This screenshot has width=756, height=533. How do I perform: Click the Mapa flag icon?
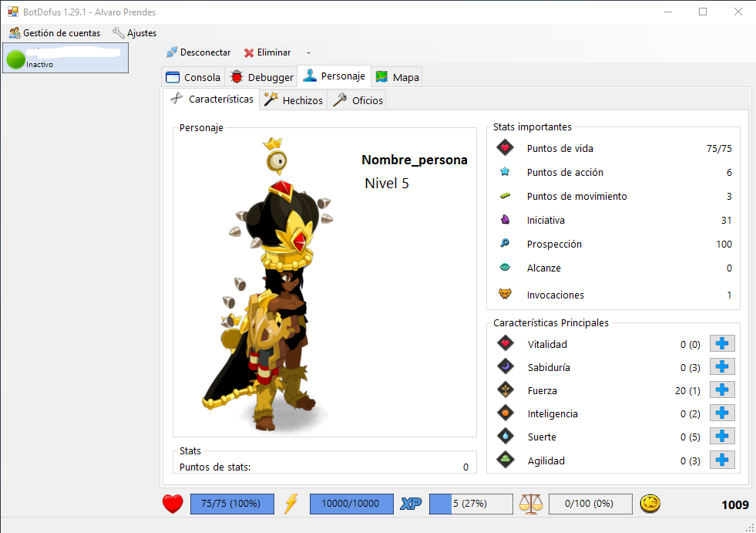coord(382,77)
